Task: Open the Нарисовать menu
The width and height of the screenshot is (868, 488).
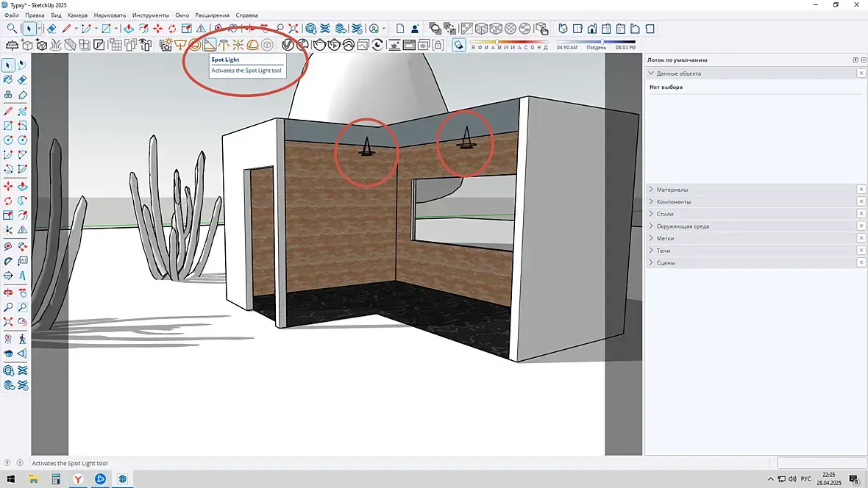Action: coord(110,15)
